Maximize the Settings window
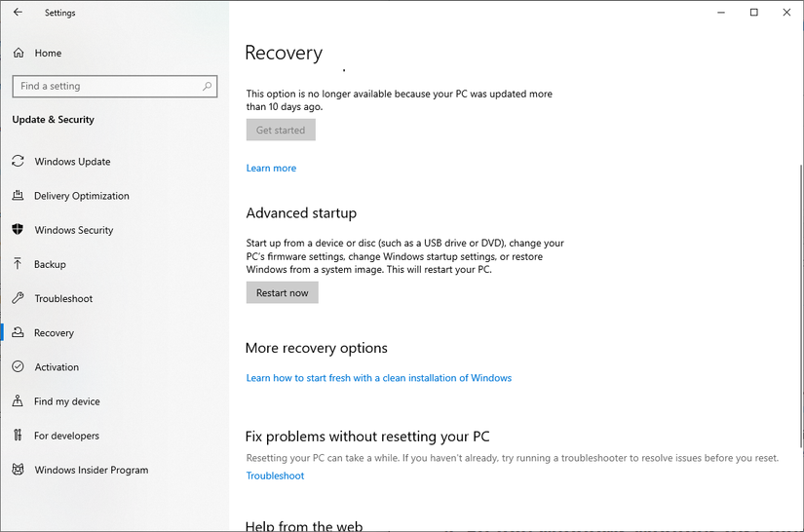804x532 pixels. [x=753, y=13]
